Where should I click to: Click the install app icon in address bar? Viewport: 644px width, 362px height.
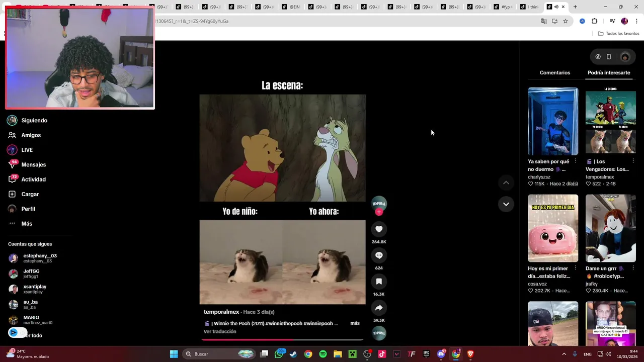(554, 21)
